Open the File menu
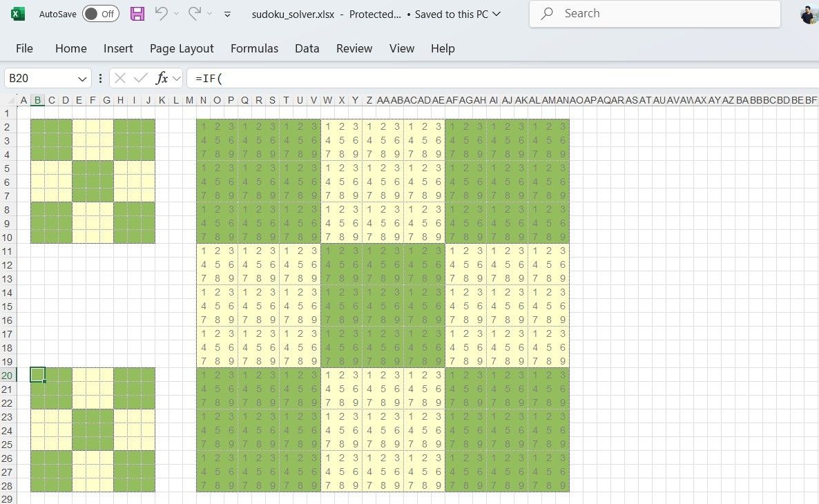This screenshot has height=504, width=819. 24,48
